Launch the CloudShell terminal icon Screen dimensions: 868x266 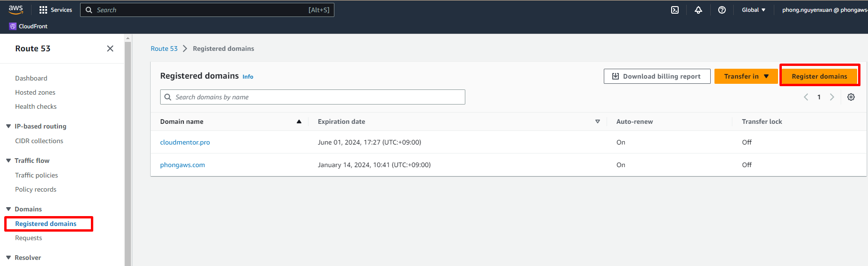(675, 10)
